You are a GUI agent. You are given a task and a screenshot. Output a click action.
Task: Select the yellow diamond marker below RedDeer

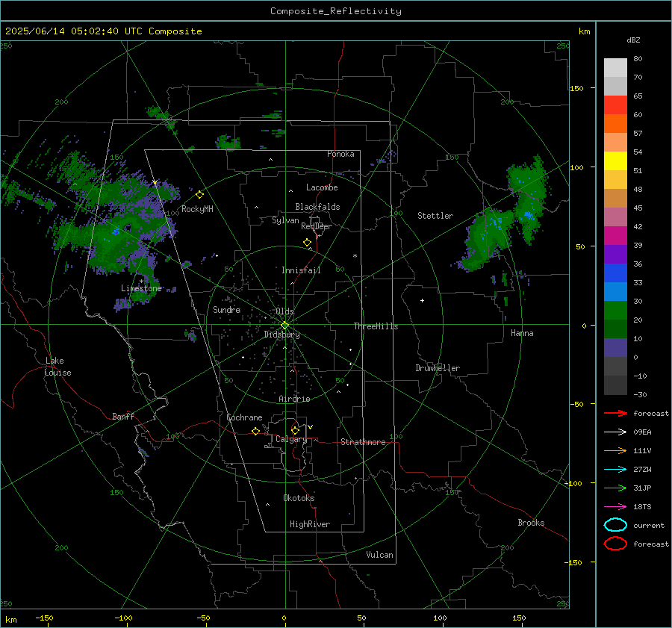click(307, 243)
